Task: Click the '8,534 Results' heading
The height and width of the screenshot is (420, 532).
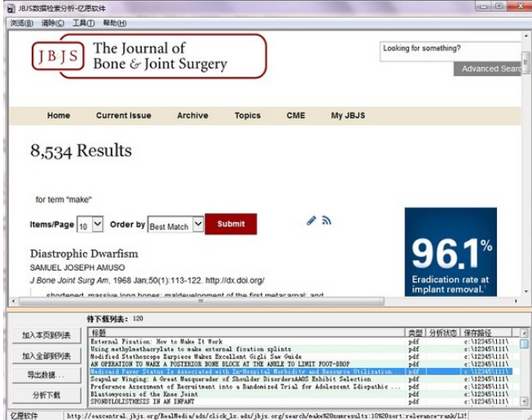Action: point(81,151)
